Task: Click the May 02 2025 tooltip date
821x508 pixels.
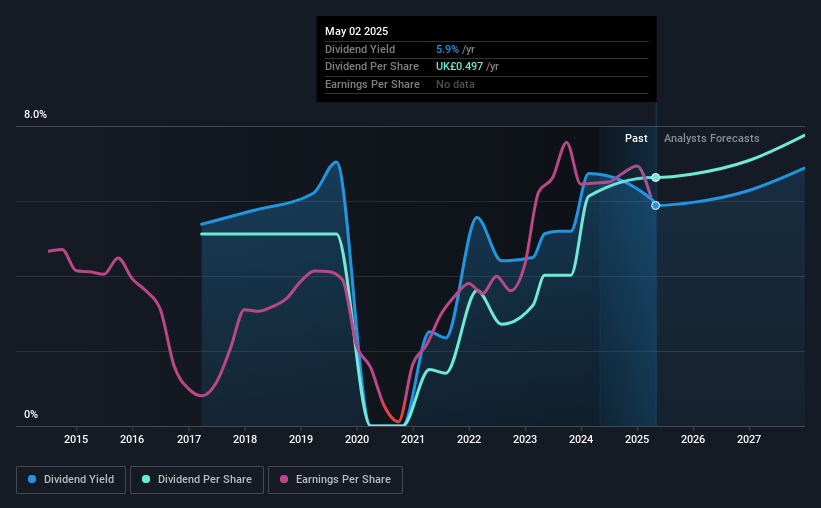Action: click(357, 31)
